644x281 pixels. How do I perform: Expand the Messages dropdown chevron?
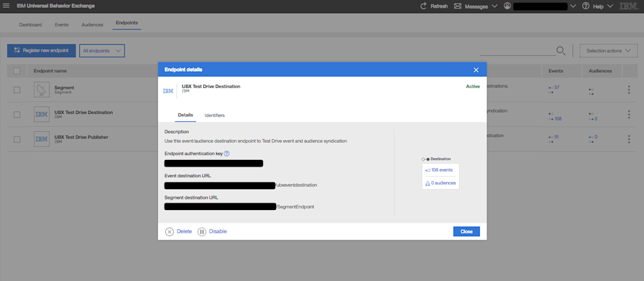[x=494, y=6]
